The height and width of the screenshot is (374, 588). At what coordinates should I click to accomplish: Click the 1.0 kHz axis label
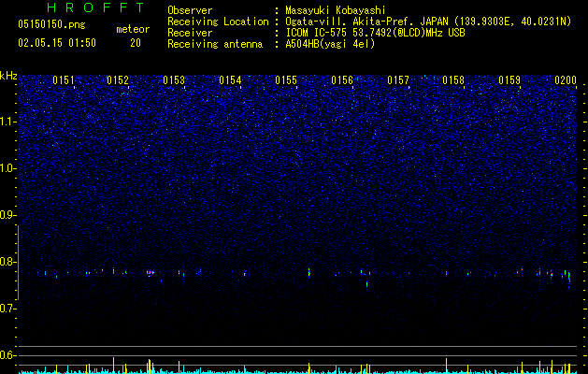(x=8, y=168)
